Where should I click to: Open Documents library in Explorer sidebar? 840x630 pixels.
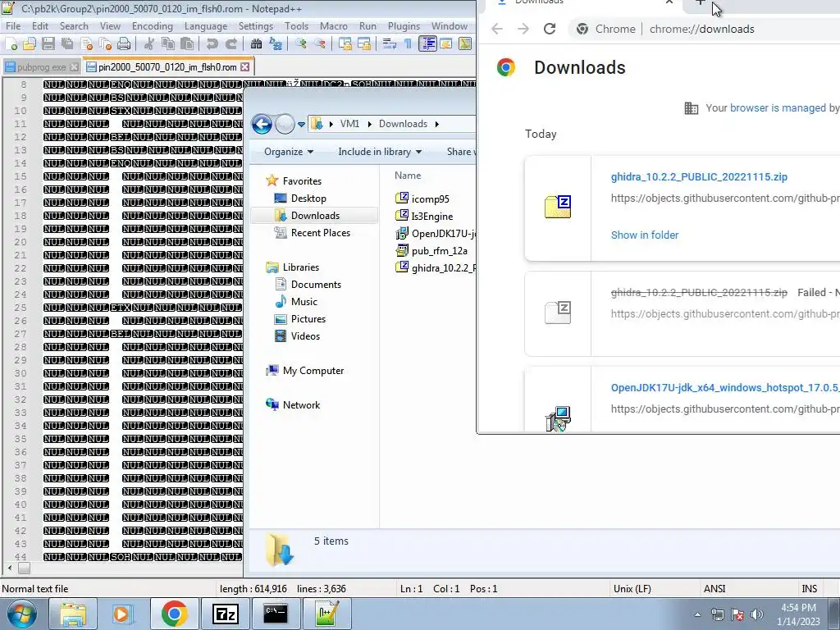point(316,285)
